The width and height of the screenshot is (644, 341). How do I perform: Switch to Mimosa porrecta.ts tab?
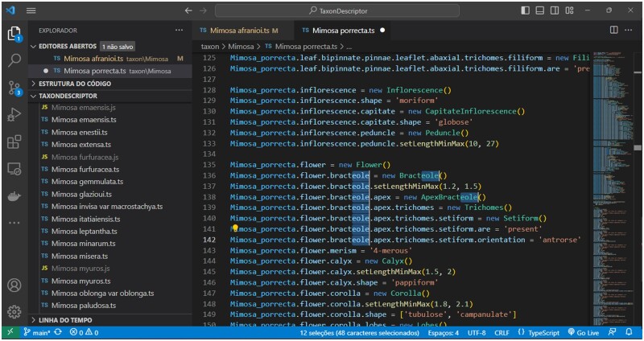(x=344, y=31)
